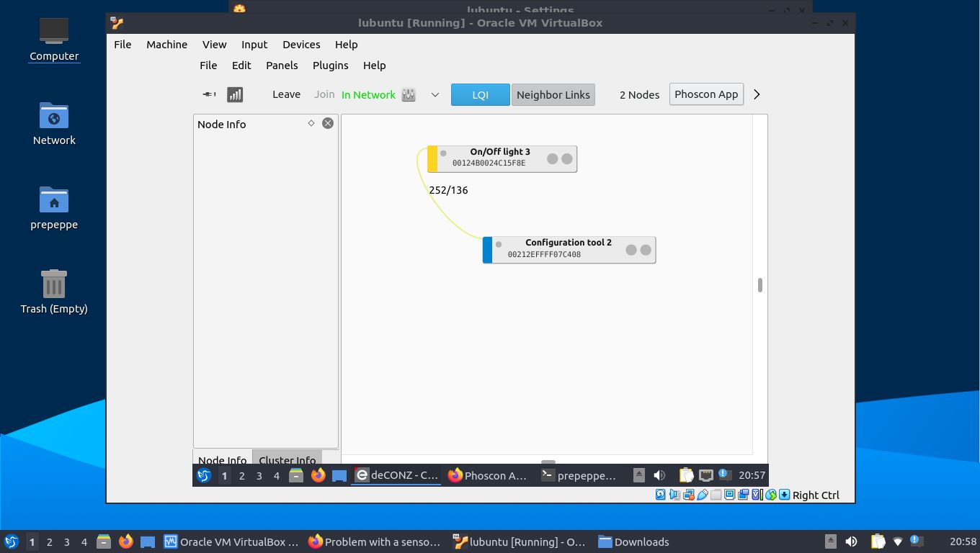Image resolution: width=980 pixels, height=553 pixels.
Task: Click guest panel clipboard icon
Action: tap(686, 475)
